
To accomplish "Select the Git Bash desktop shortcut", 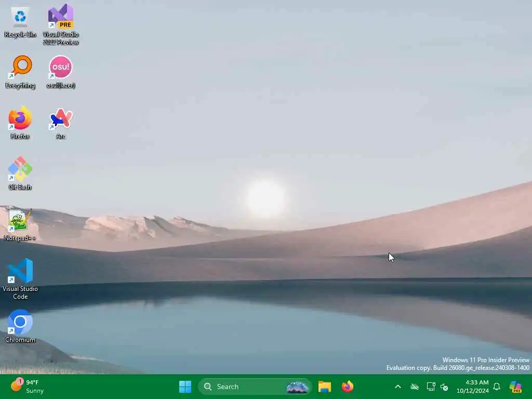I will point(20,174).
